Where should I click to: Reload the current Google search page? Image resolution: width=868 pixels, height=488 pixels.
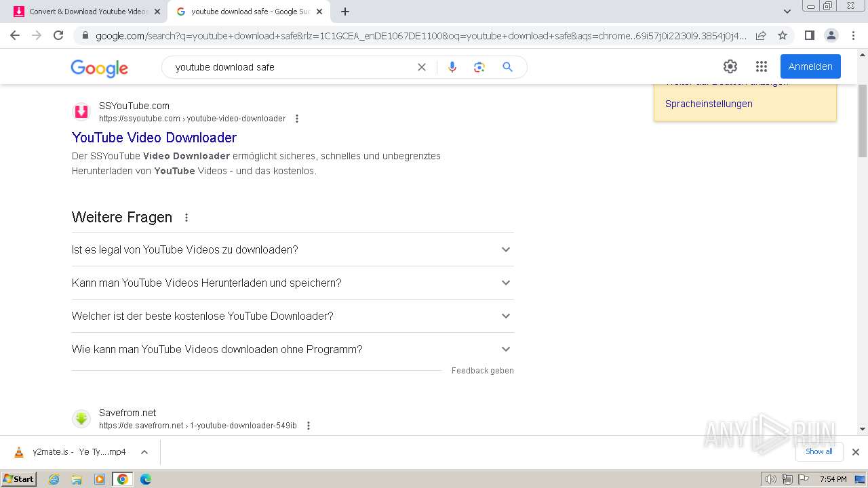coord(58,35)
